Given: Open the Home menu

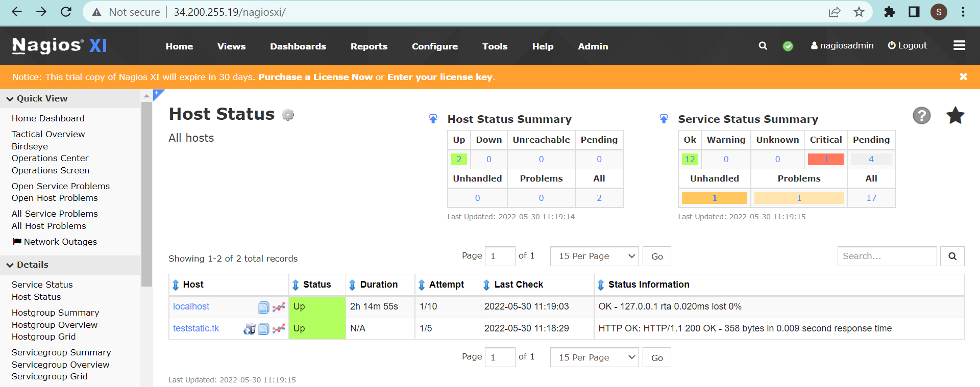Looking at the screenshot, I should coord(179,46).
